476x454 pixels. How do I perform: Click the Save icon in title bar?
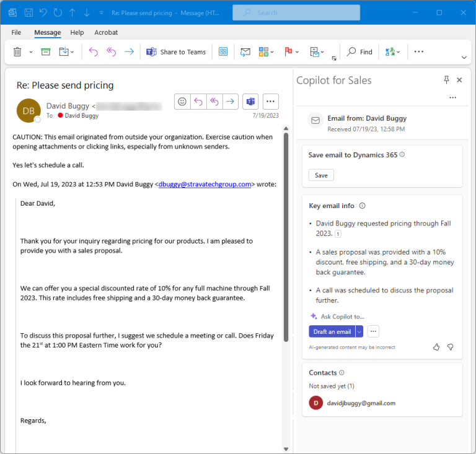click(29, 13)
